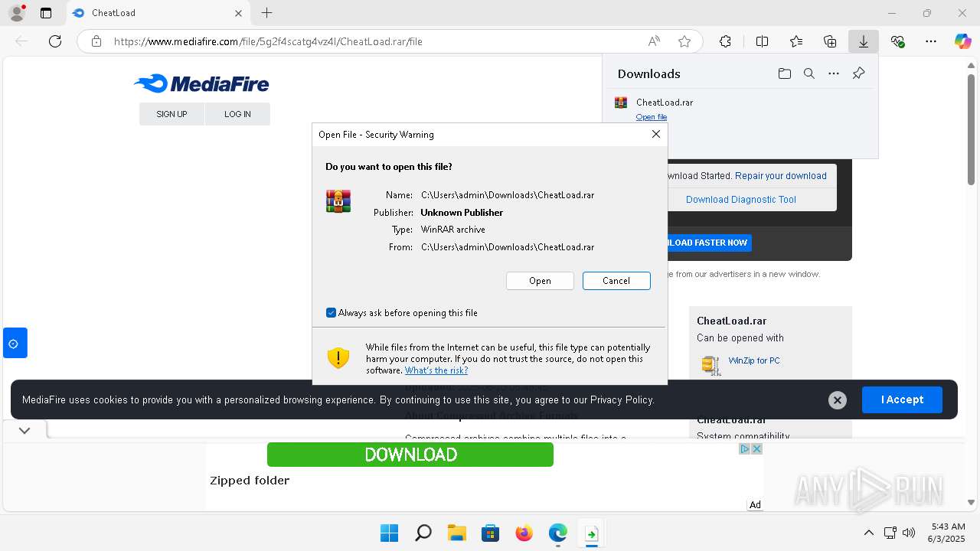Viewport: 980px width, 551px height.
Task: Uncheck Always ask before opening this file
Action: point(331,313)
